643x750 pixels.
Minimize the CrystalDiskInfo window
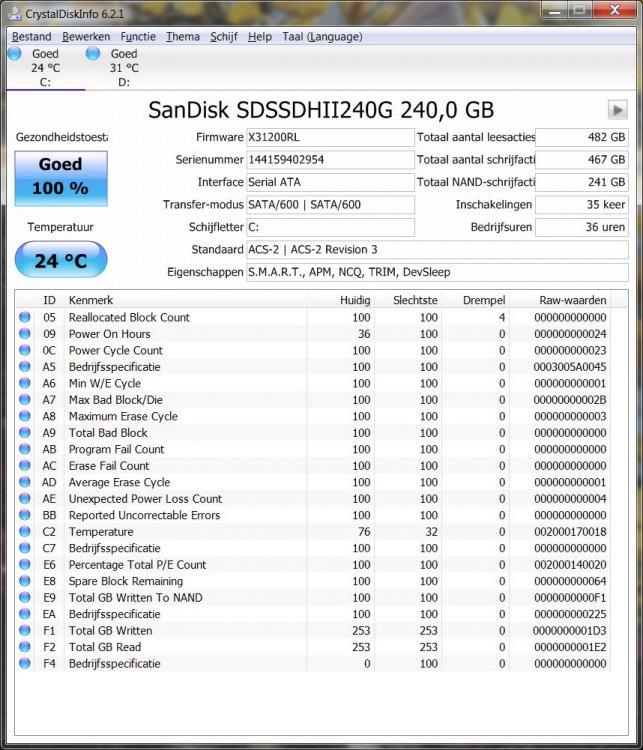[555, 10]
